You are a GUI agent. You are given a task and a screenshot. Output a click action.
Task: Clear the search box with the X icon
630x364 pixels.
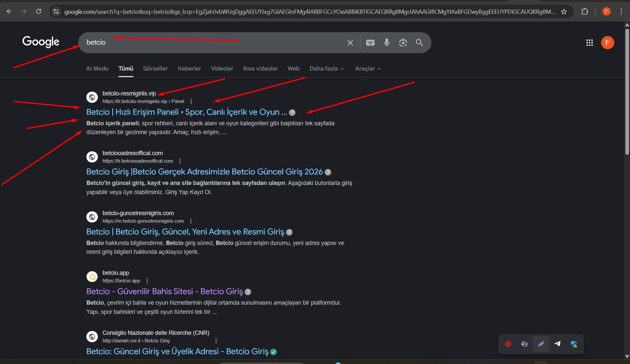pyautogui.click(x=350, y=43)
